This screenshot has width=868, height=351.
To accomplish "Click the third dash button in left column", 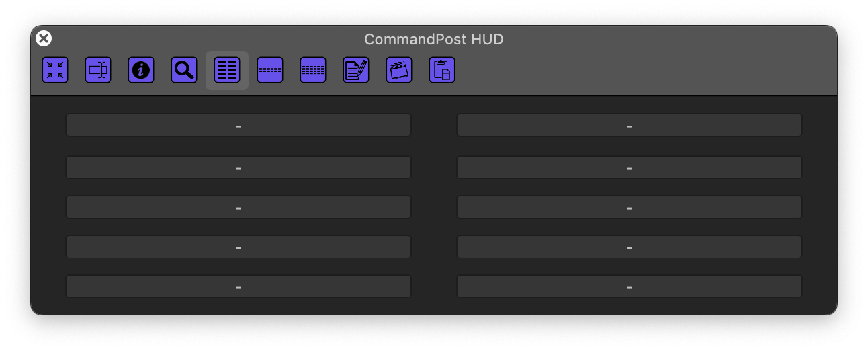I will 238,207.
